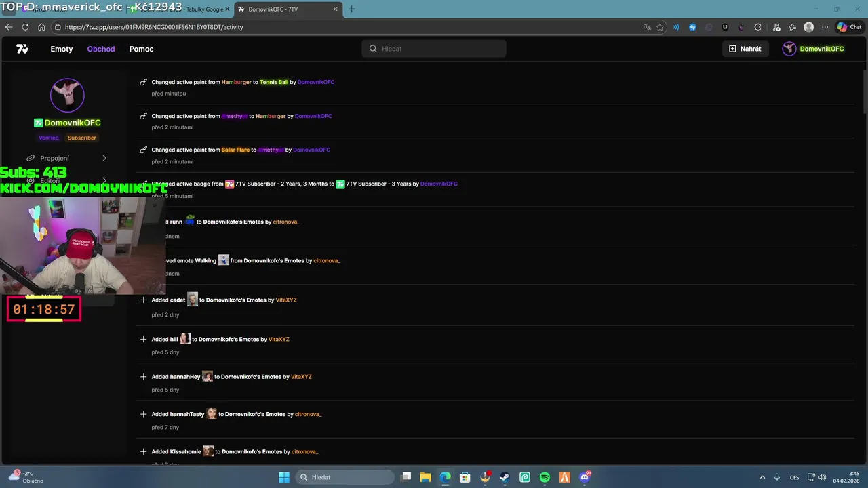Click the Tennis Ball paint name

pyautogui.click(x=274, y=82)
